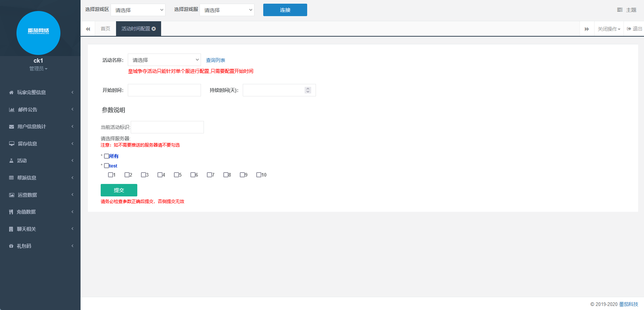Open the 查询列表 link
This screenshot has width=644, height=310.
pos(216,60)
